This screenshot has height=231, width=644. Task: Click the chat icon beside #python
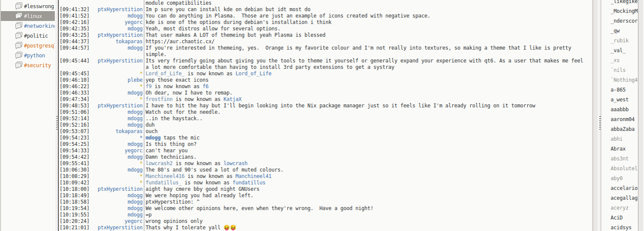pos(18,56)
